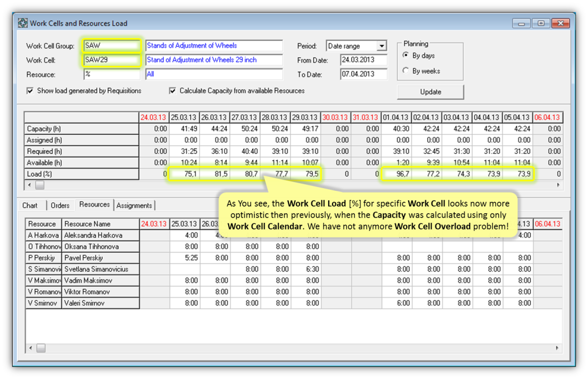Select the Capacity (h) row header
The width and height of the screenshot is (588, 379).
[x=82, y=129]
